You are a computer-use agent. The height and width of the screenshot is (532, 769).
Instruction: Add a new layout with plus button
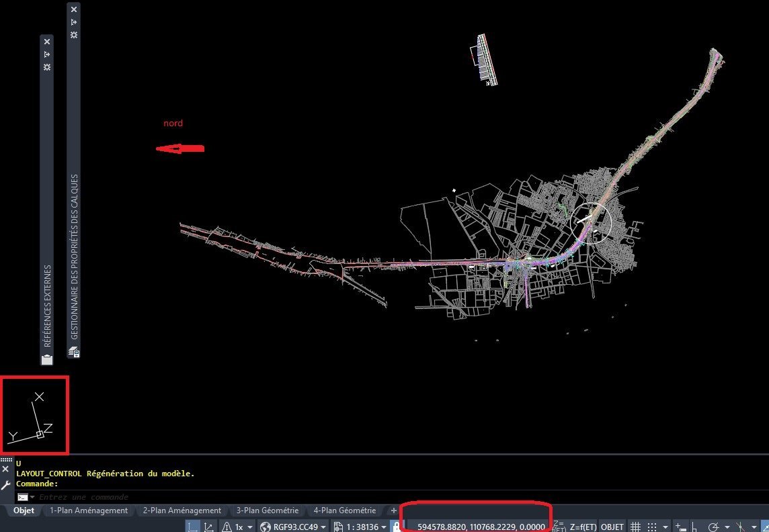pos(393,511)
